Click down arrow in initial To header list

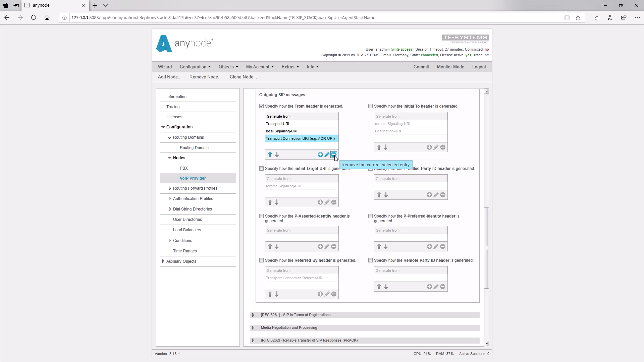pos(386,147)
